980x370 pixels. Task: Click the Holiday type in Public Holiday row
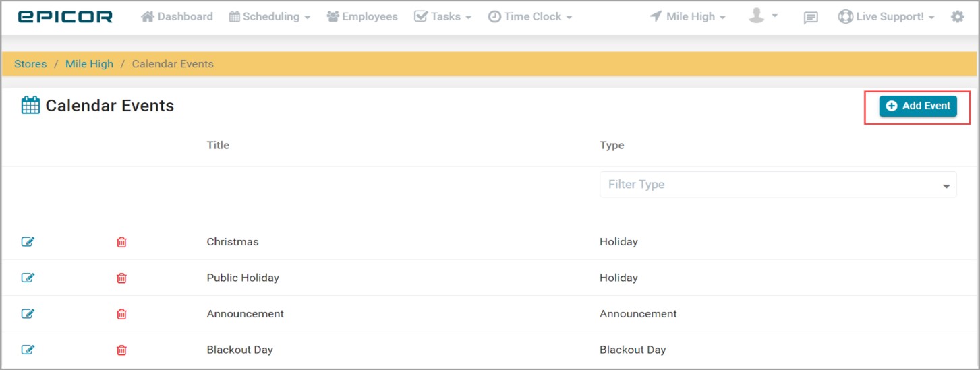618,278
